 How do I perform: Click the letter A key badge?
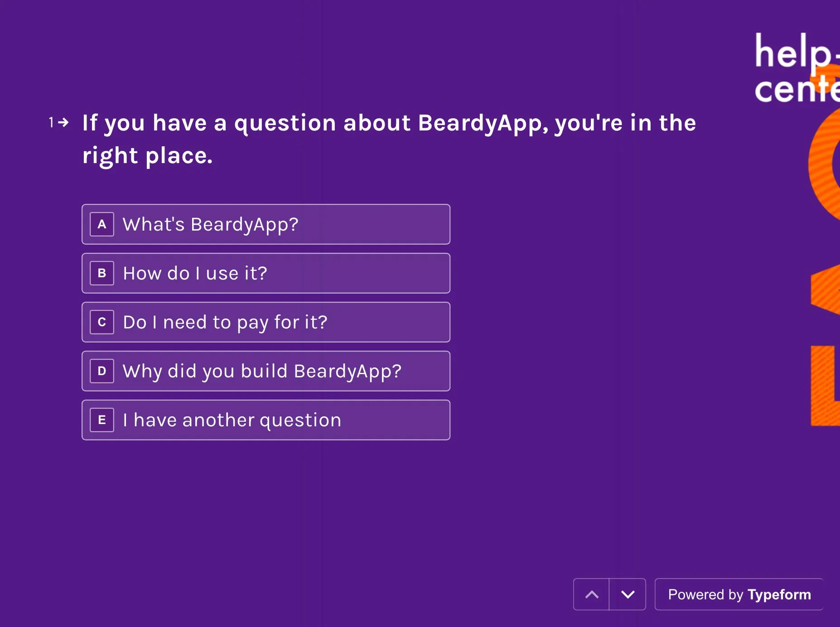coord(102,224)
